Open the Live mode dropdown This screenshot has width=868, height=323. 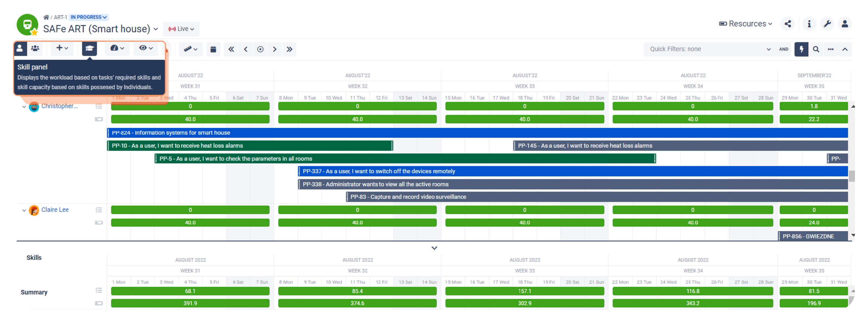181,29
